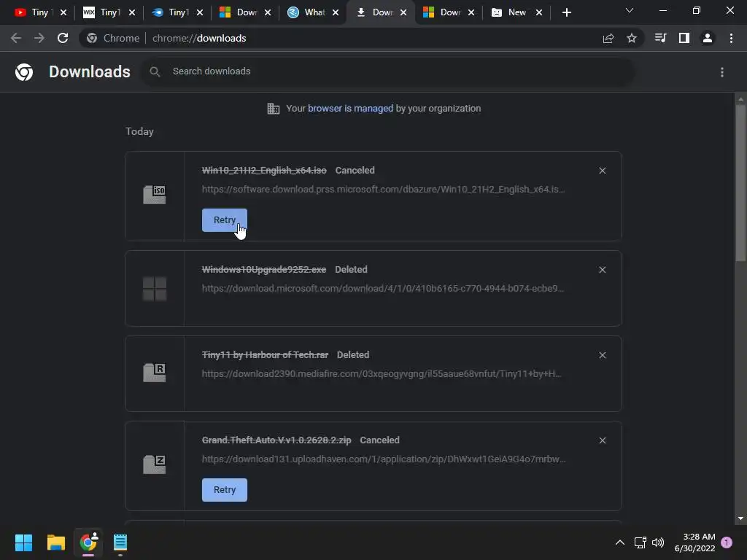Screen dimensions: 747x560
Task: Click the address bar URL chrome://downloads
Action: (199, 38)
